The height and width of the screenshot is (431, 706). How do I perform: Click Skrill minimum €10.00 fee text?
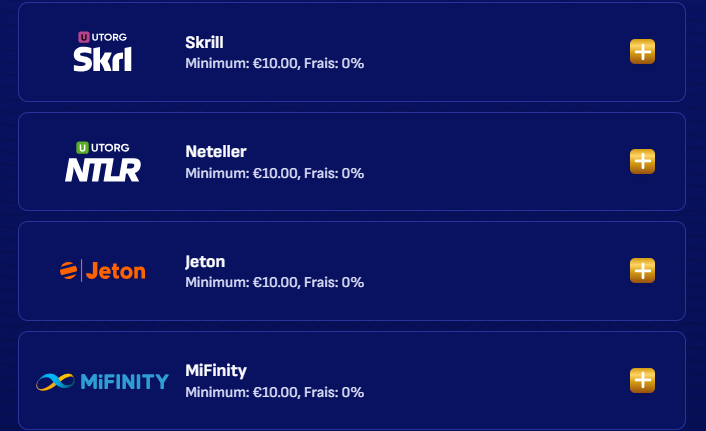point(274,63)
